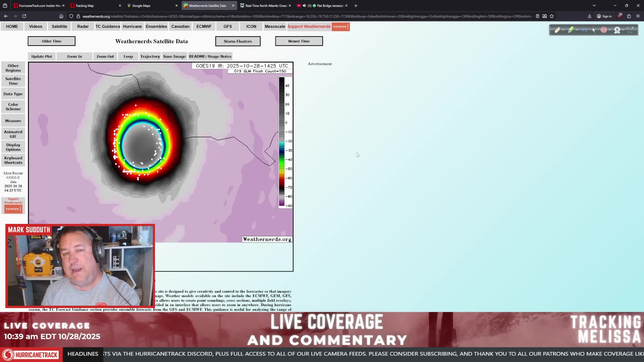Select the cursor pointer tool
The height and width of the screenshot is (362, 644).
tap(594, 30)
